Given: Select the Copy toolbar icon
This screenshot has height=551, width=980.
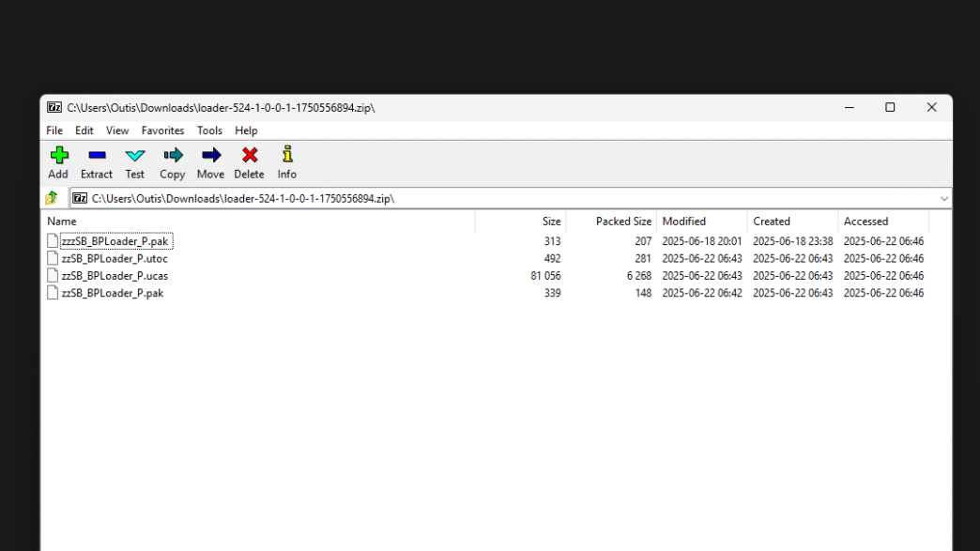Looking at the screenshot, I should pos(172,156).
